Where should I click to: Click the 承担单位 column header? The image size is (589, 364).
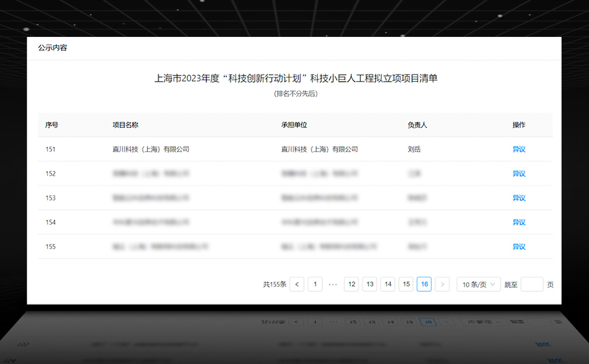294,125
